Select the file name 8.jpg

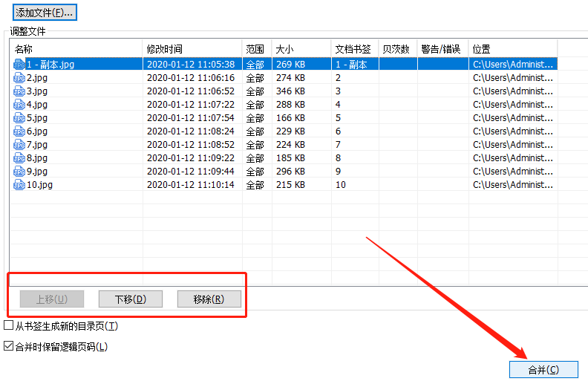tap(37, 158)
